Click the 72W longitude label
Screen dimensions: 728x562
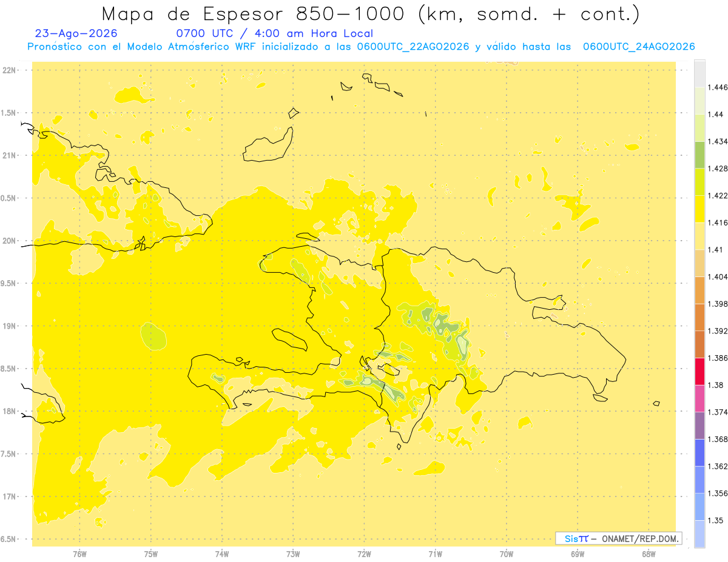coord(364,554)
